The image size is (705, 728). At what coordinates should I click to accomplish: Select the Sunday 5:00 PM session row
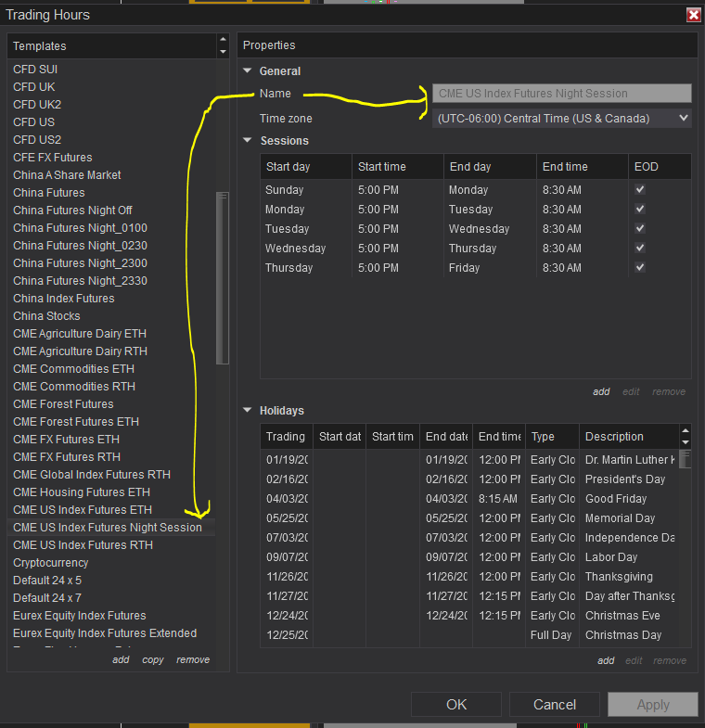point(476,189)
